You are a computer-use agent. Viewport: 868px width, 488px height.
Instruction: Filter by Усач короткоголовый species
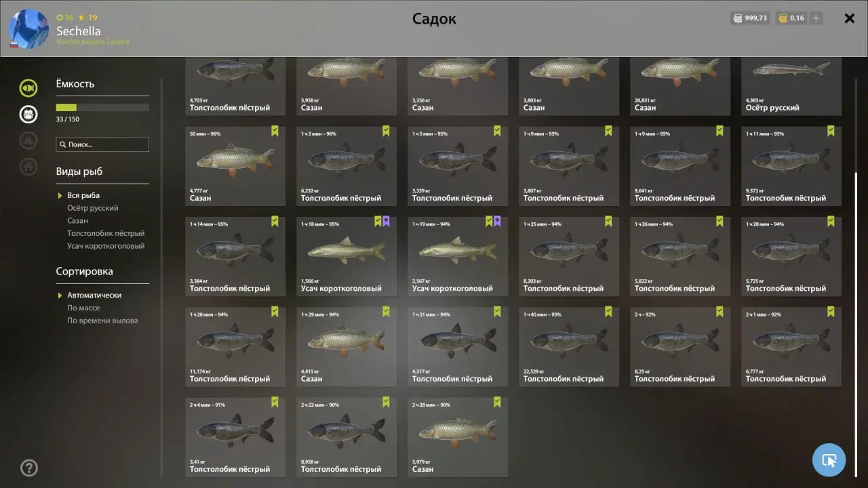[x=106, y=246]
